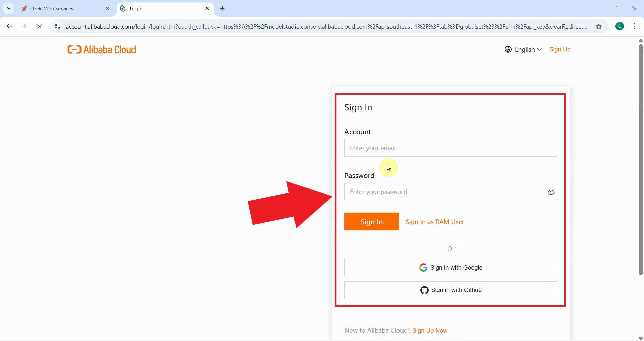Select the Google icon on sign-in button
Image resolution: width=644 pixels, height=341 pixels.
[424, 267]
